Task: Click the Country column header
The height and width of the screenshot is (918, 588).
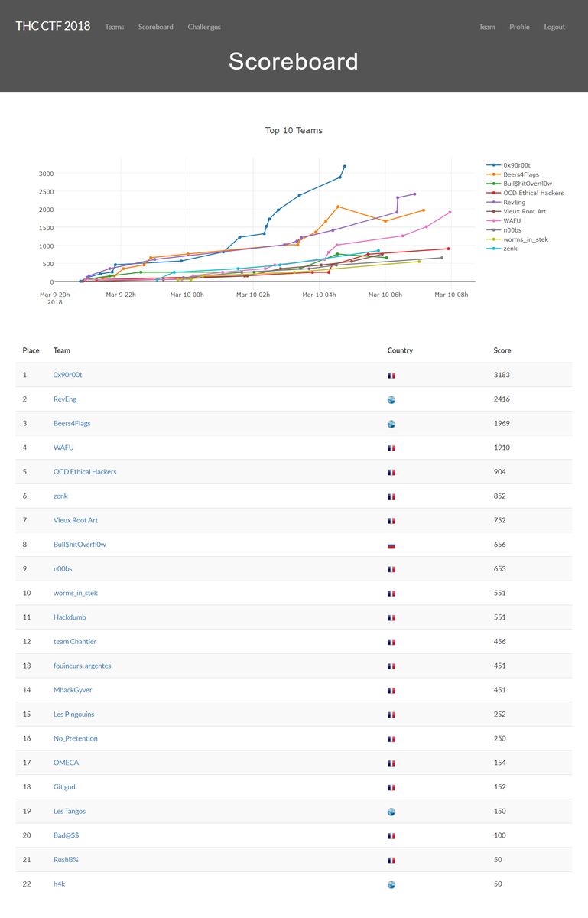Action: click(400, 350)
